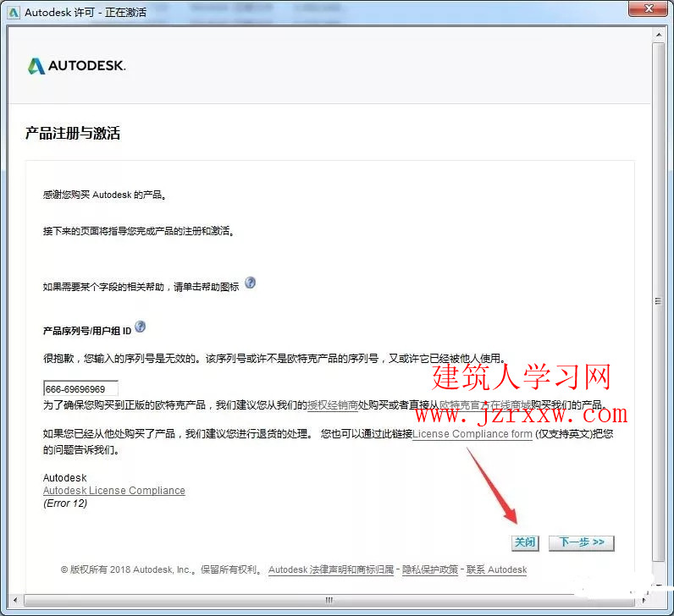Click the 产品序列号/用户组 ID label
This screenshot has width=674, height=616.
tap(87, 331)
